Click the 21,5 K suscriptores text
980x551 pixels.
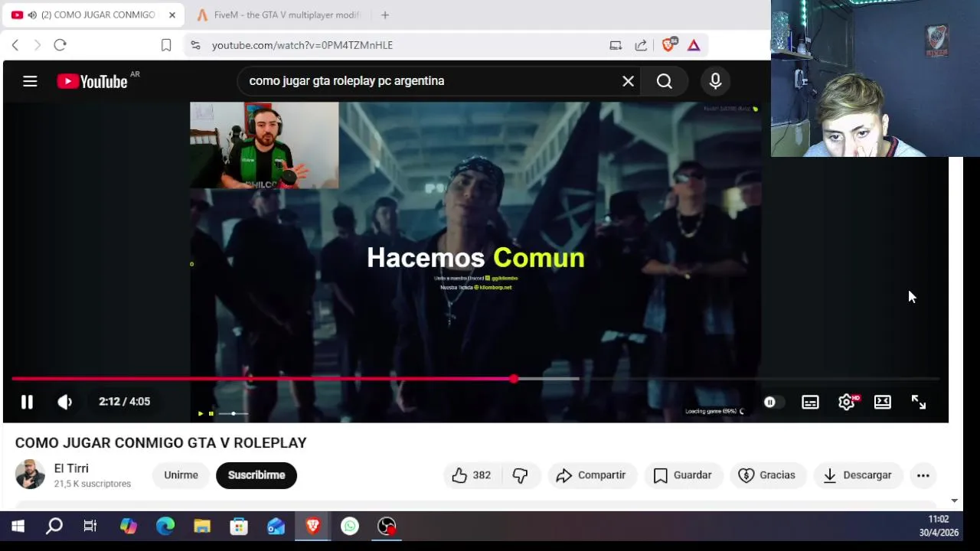pos(93,484)
